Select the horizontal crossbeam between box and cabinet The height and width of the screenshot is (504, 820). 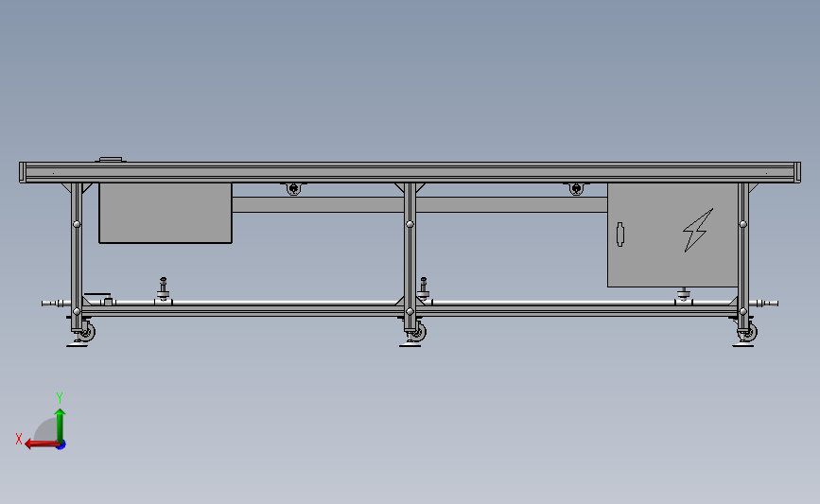coord(419,204)
